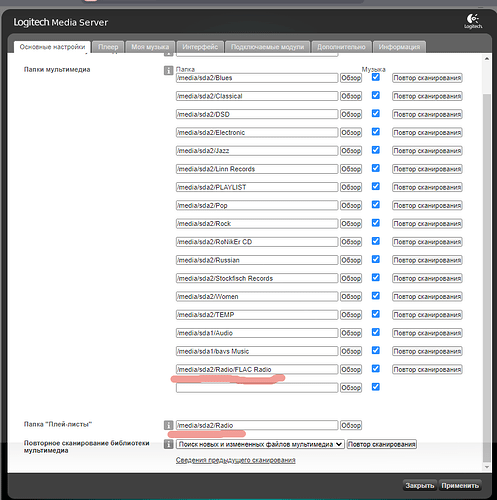Screen dimensions: 497x500
Task: Click Обзор on the empty folder row
Action: (x=351, y=388)
